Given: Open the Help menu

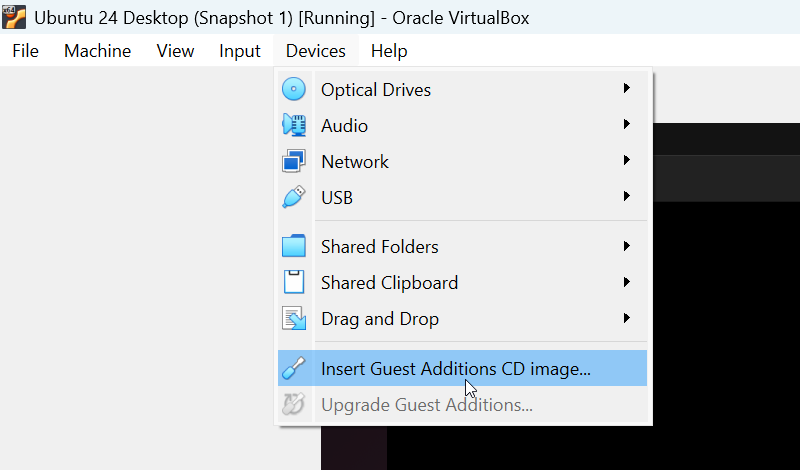Looking at the screenshot, I should point(389,51).
